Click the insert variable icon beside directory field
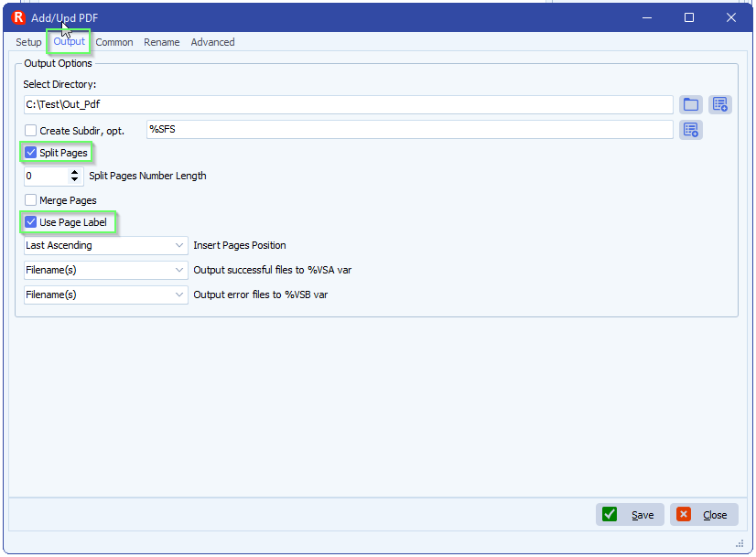The height and width of the screenshot is (557, 756). [719, 104]
